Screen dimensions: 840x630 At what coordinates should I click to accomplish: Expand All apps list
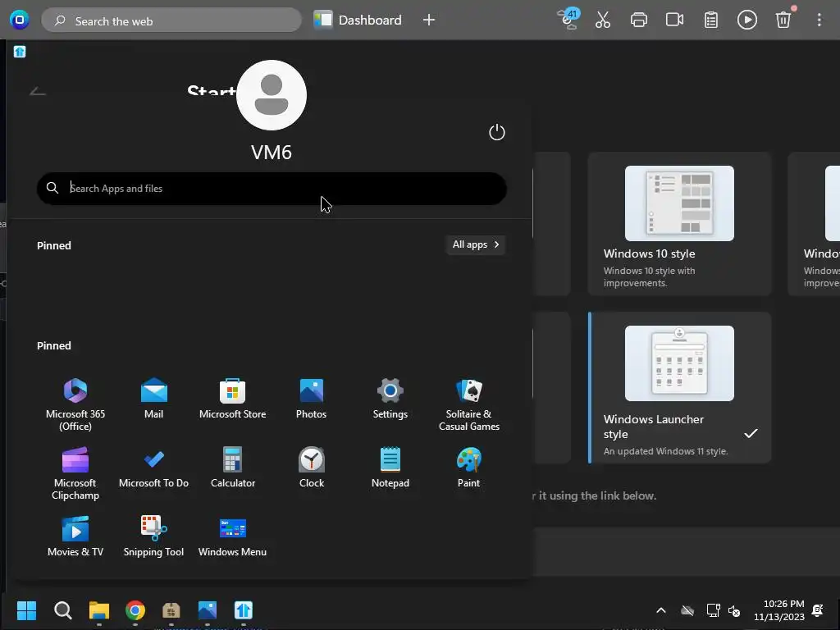(x=475, y=244)
